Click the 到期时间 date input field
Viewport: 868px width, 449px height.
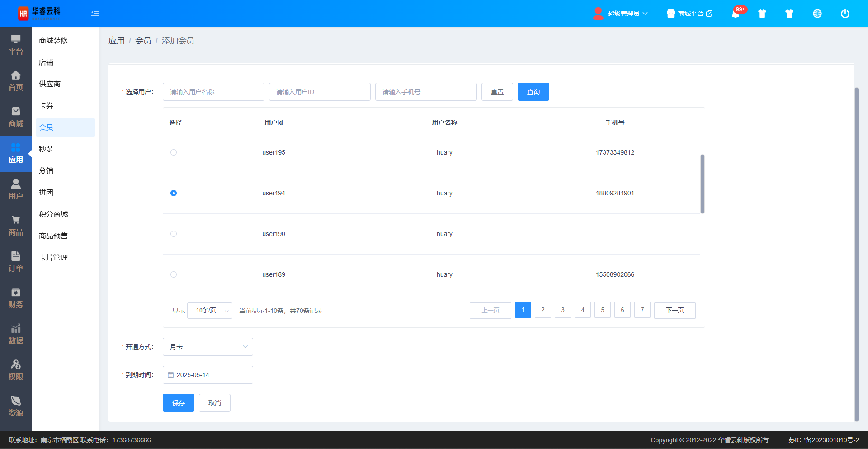coord(208,375)
